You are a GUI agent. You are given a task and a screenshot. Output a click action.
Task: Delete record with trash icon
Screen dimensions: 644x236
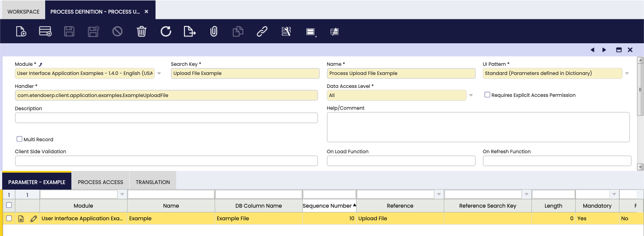(142, 31)
